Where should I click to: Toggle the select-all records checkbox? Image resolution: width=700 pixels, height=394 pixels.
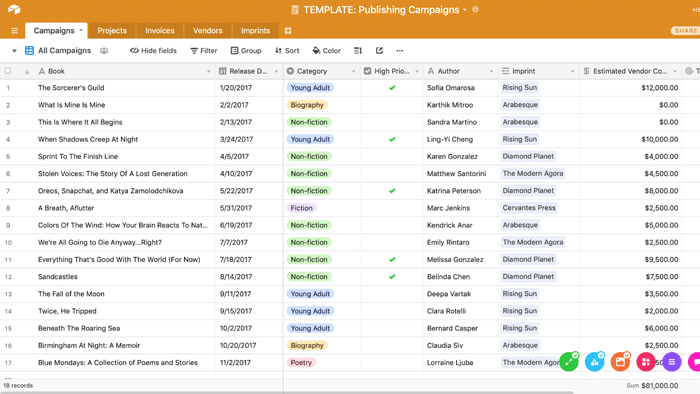coord(8,71)
